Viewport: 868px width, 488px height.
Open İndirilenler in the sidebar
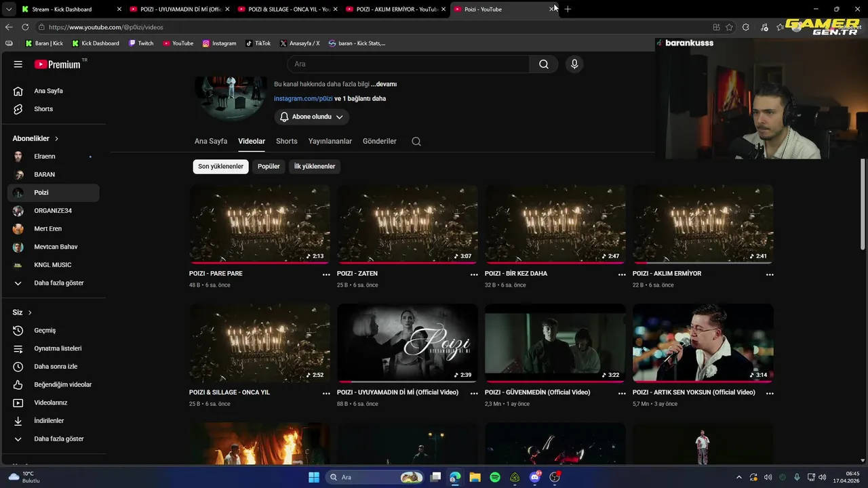click(x=53, y=421)
